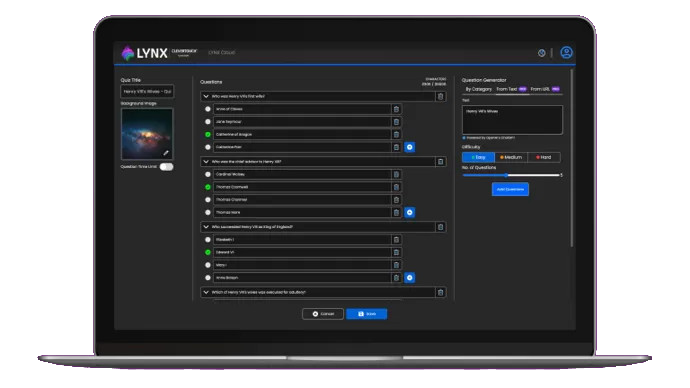Add answer after Catherine Parr
Viewport: 690px width, 388px height.
409,147
